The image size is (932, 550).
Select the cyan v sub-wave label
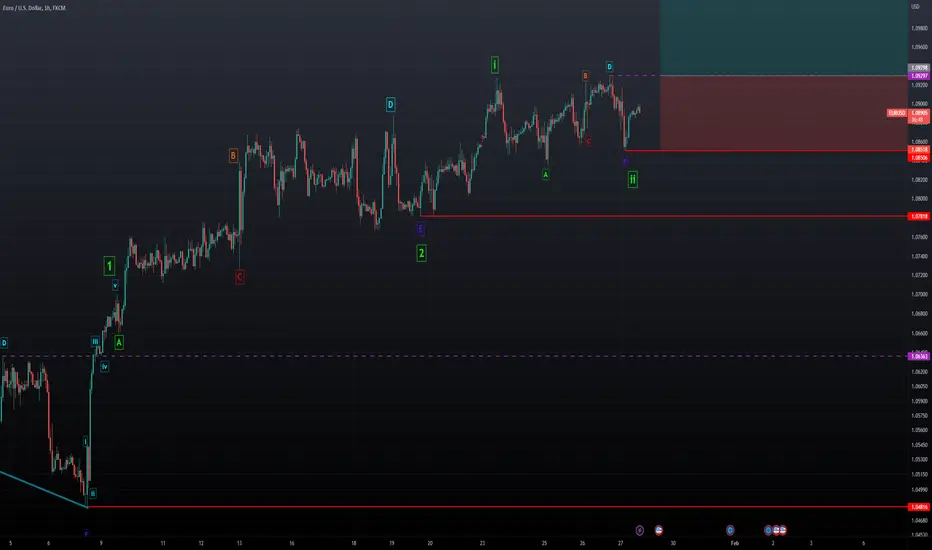115,285
